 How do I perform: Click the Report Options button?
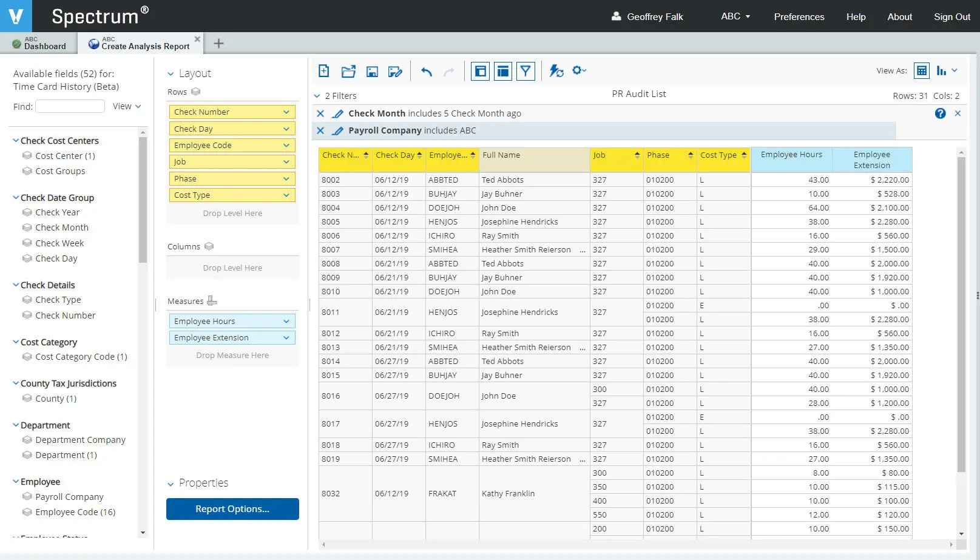(x=232, y=509)
